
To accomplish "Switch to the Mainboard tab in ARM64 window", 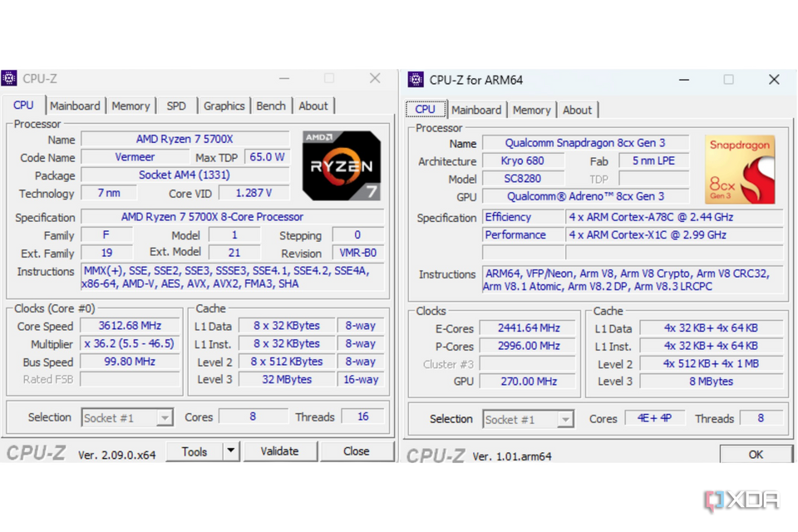I will 476,109.
